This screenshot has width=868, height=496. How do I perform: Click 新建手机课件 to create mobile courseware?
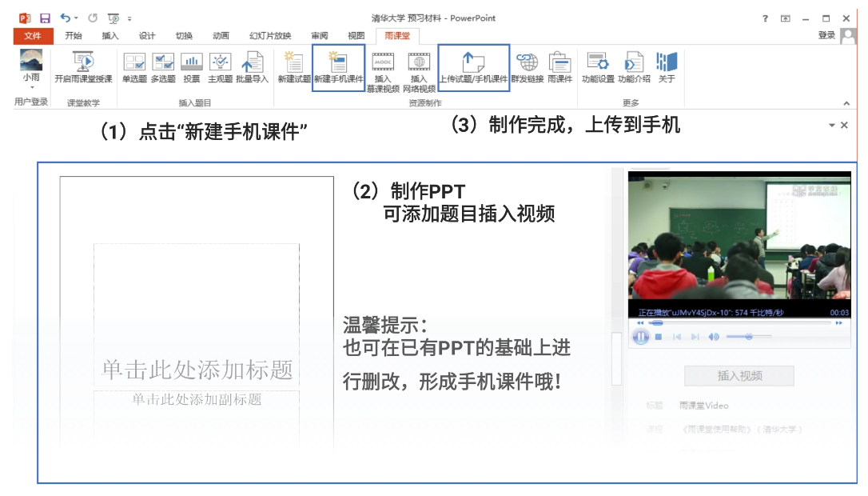(x=338, y=68)
